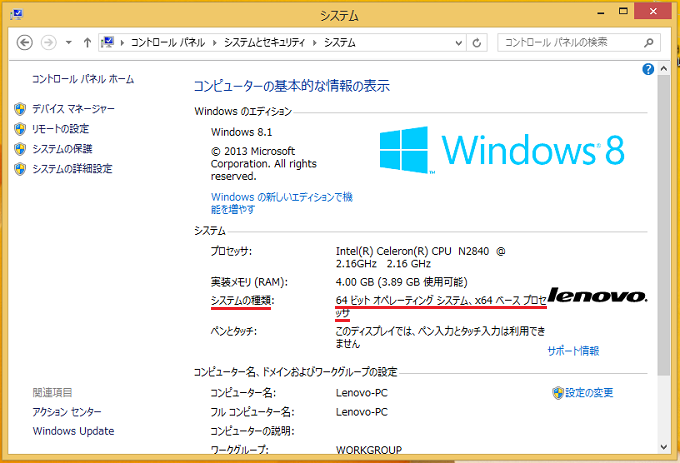The width and height of the screenshot is (680, 463).
Task: Open the recent locations dropdown arrow
Action: point(69,42)
